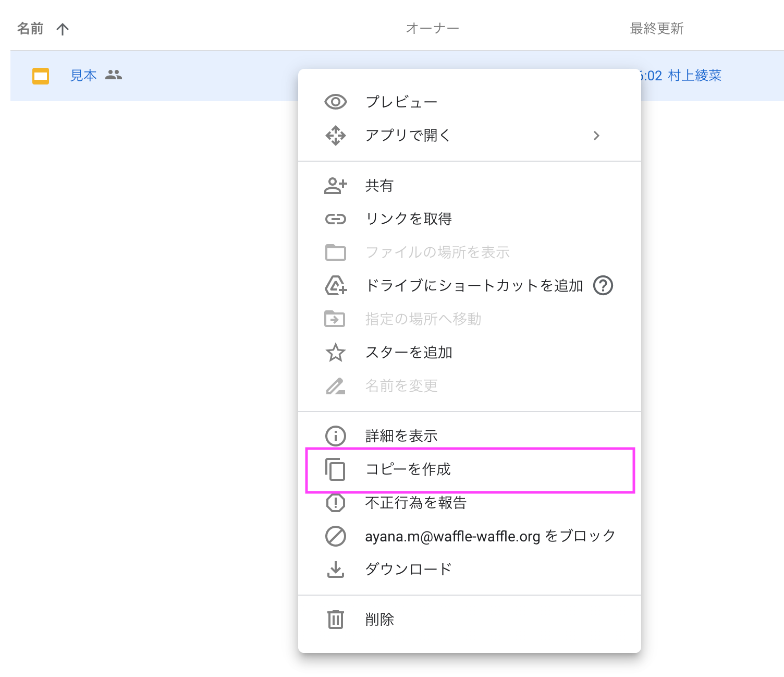Click the 最終更新 column header
This screenshot has height=677, width=784.
coord(656,29)
